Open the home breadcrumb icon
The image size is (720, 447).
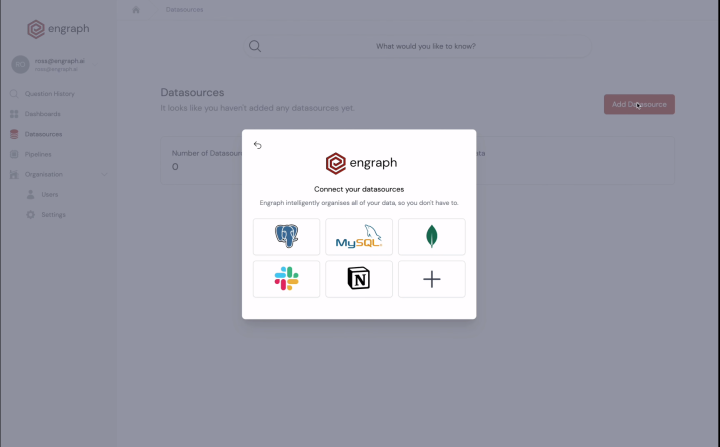[x=135, y=10]
